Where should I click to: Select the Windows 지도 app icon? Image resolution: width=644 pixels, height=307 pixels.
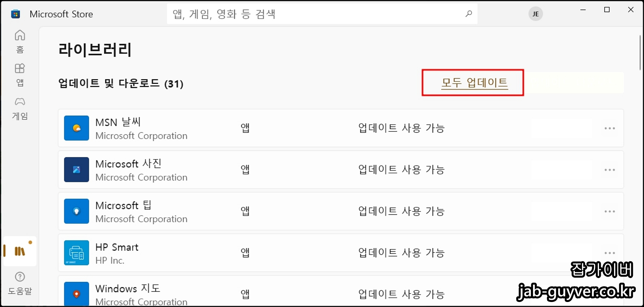(76, 294)
